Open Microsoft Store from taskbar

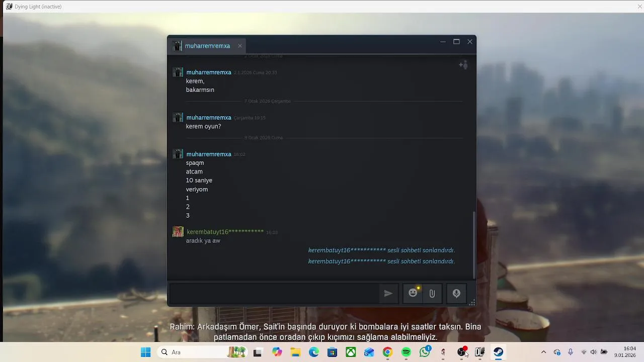tap(332, 352)
